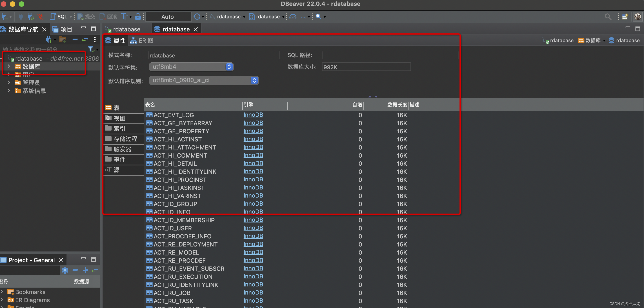Click InnoDB link for ACT_EVT_LOG

click(x=253, y=115)
